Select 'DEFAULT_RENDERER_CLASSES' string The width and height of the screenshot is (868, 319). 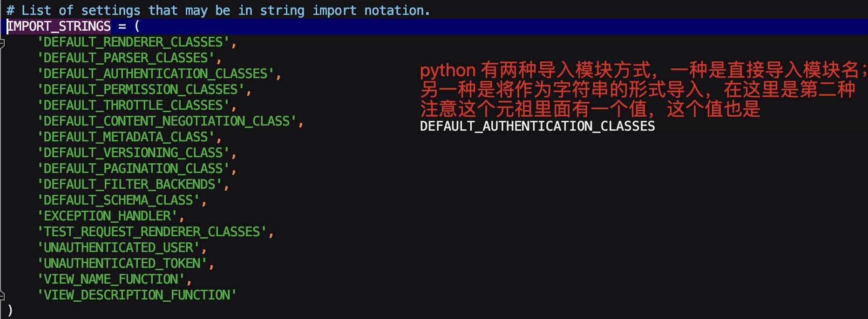click(x=134, y=42)
